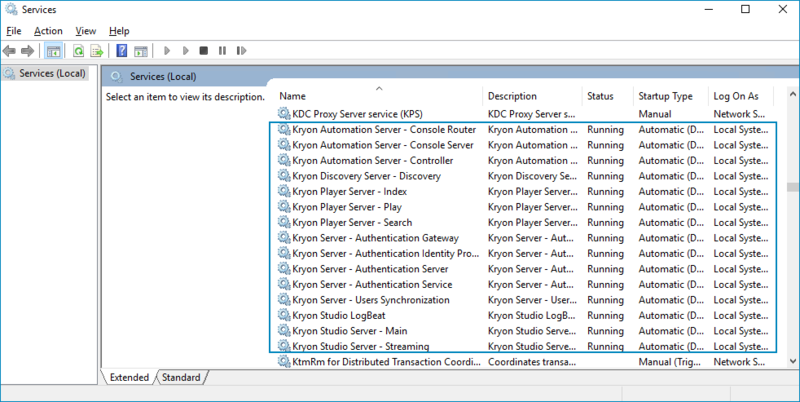Select KDC Proxy Server service (KPS) name
The height and width of the screenshot is (402, 800).
(357, 114)
